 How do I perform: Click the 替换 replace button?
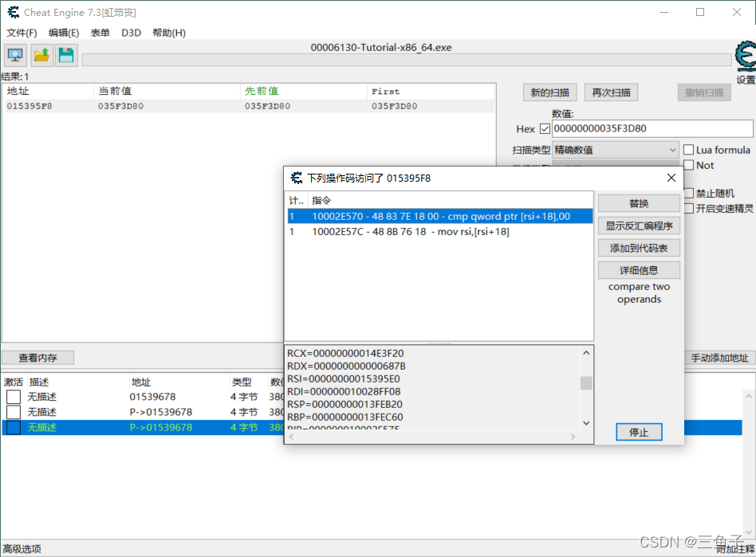[x=639, y=203]
